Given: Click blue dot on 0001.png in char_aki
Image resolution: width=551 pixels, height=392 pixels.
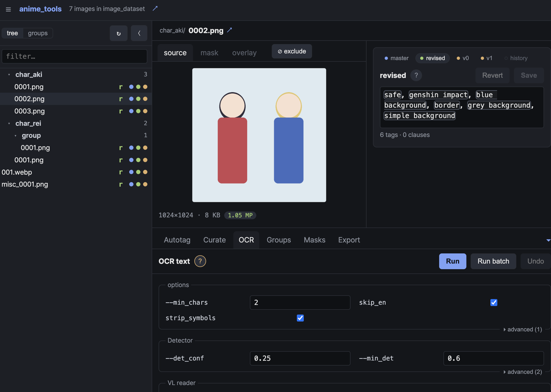Looking at the screenshot, I should coord(131,87).
